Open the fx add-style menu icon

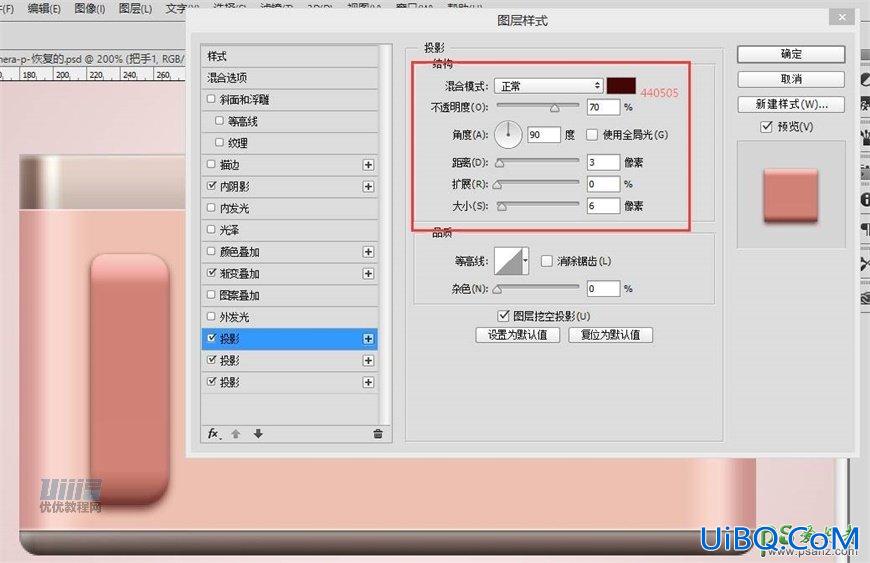(x=214, y=434)
